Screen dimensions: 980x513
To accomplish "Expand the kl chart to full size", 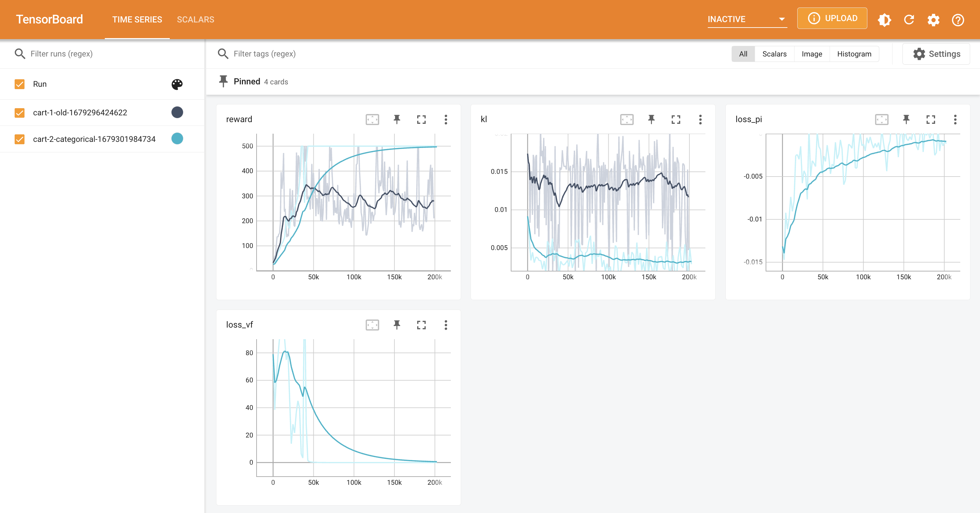I will 676,119.
